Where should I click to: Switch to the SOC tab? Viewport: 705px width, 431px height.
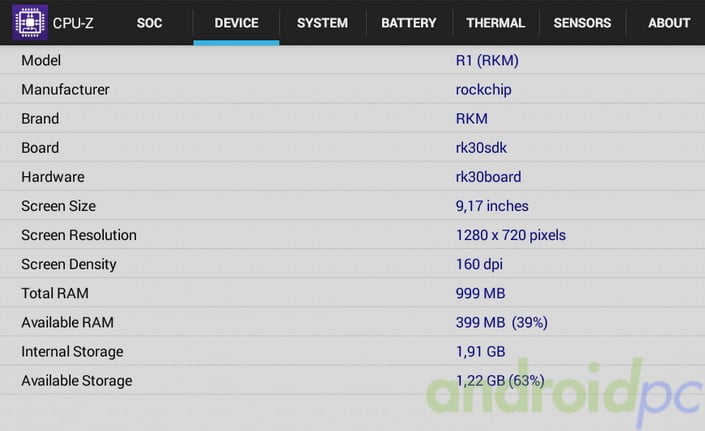(x=149, y=23)
